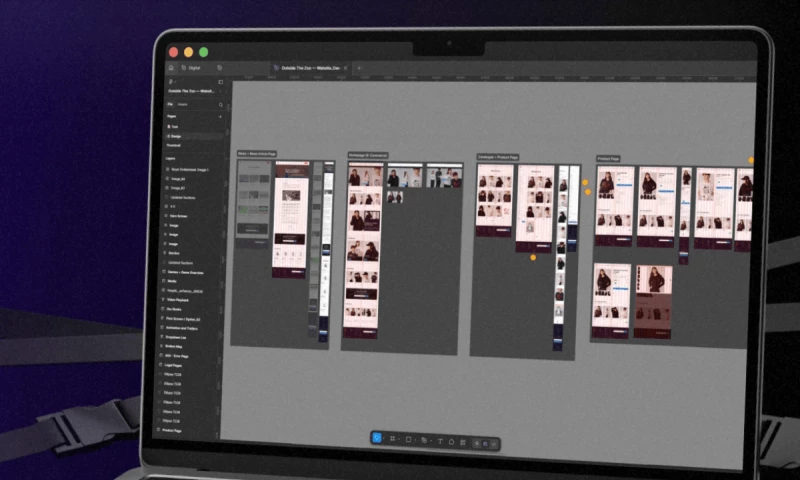Add a new page with plus button
Image resolution: width=800 pixels, height=480 pixels.
pyautogui.click(x=221, y=117)
